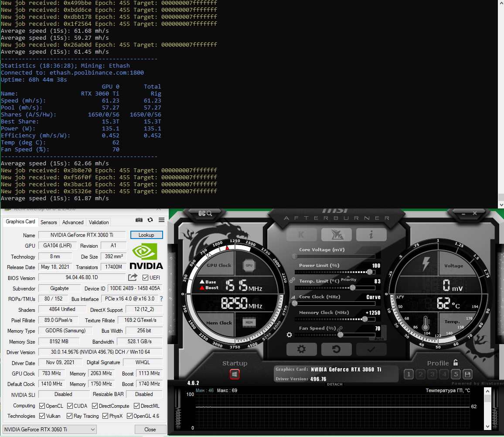Adjust the Memory Clock slider
Viewport: 504px width, 437px height.
334,319
